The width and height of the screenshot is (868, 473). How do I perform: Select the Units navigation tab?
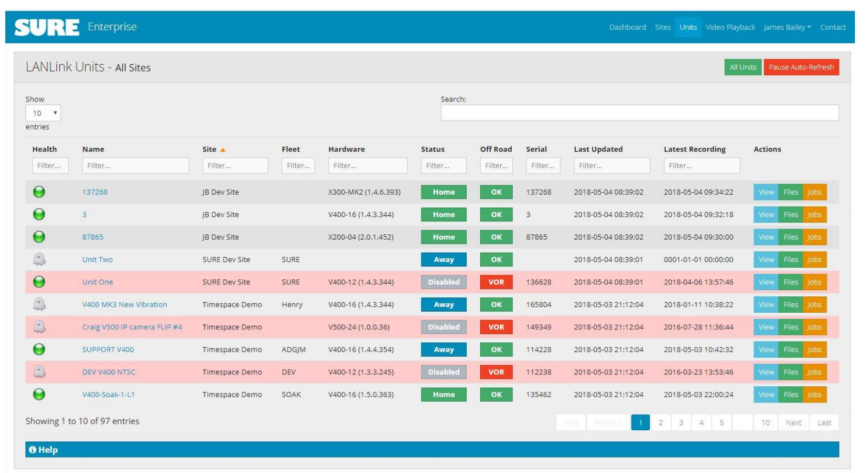tap(688, 27)
